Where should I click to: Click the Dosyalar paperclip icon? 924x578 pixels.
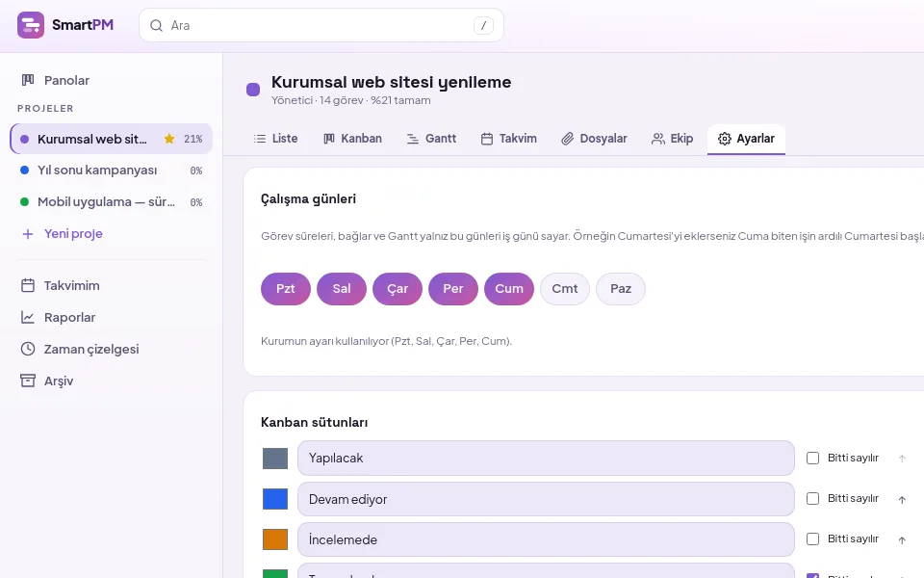pos(567,139)
